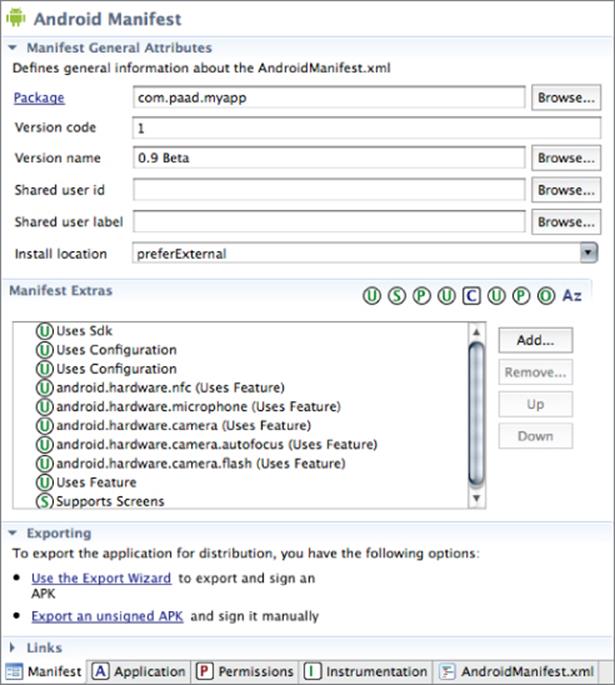Click the I icon on the Instrumentation tab
Image resolution: width=615 pixels, height=685 pixels.
[312, 671]
